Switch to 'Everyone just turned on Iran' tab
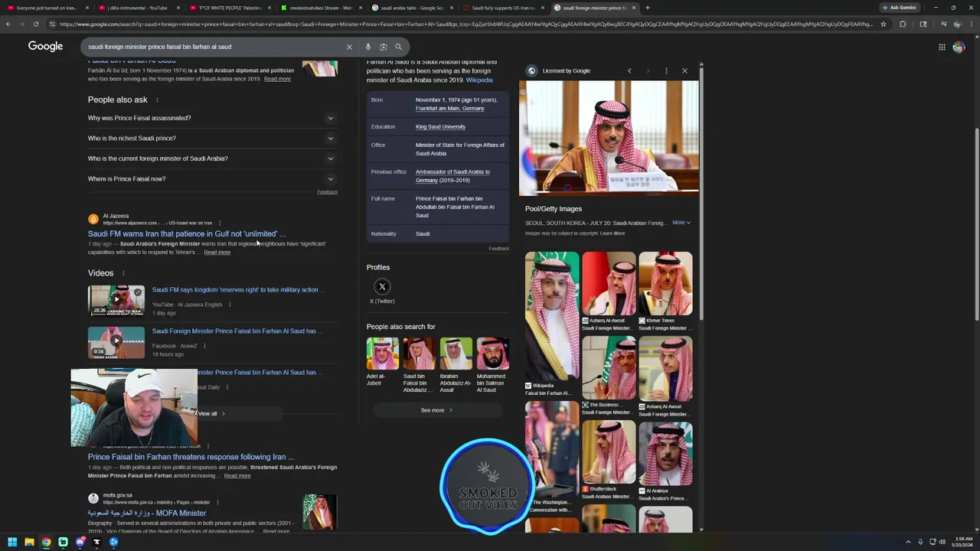Screen dimensions: 980x551 pyautogui.click(x=46, y=8)
